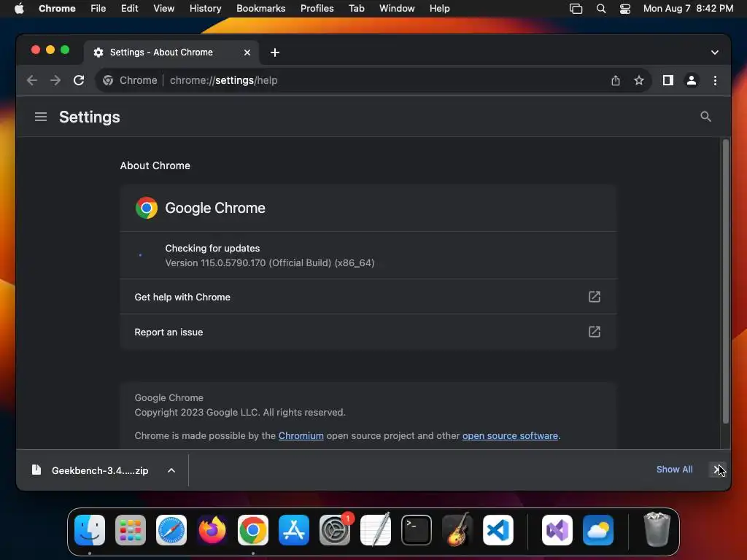Click the screen mirroring menu bar icon
Viewport: 747px width, 560px height.
point(576,9)
